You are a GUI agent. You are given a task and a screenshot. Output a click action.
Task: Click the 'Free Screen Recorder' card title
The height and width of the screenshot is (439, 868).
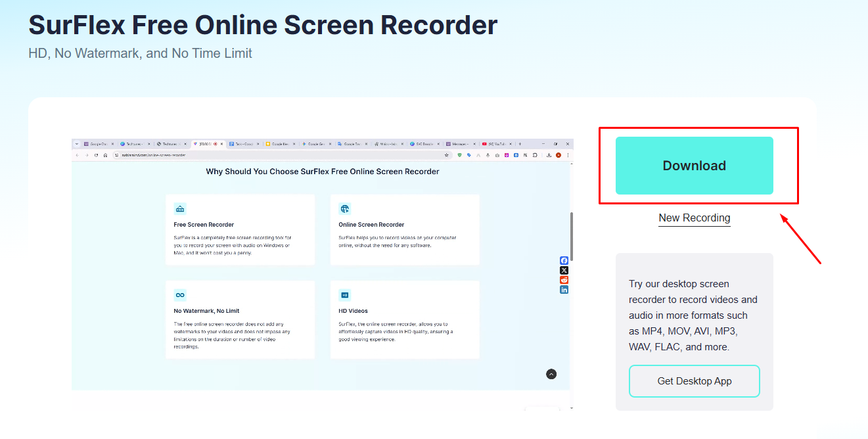tap(204, 225)
